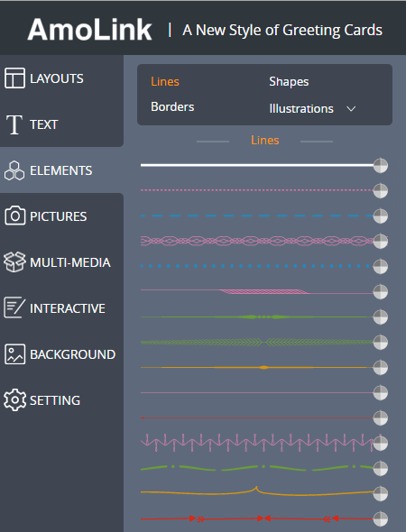This screenshot has height=532, width=406.
Task: Switch to the Lines category
Action: (x=165, y=81)
